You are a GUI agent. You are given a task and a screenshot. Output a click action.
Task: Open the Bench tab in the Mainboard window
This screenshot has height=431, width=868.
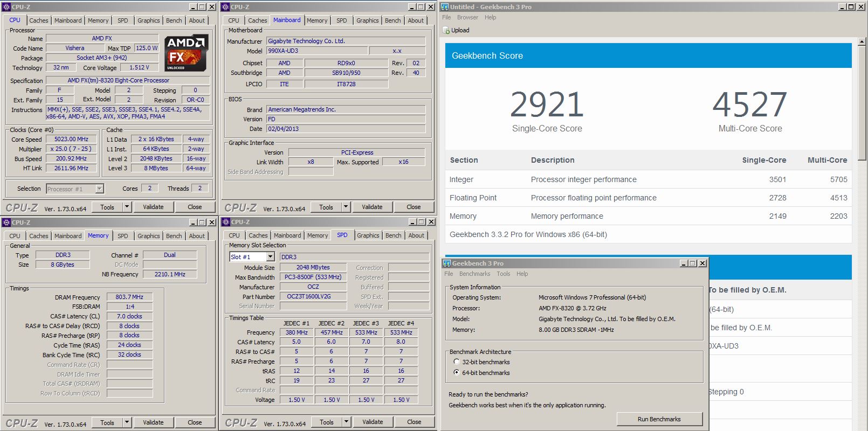point(393,20)
